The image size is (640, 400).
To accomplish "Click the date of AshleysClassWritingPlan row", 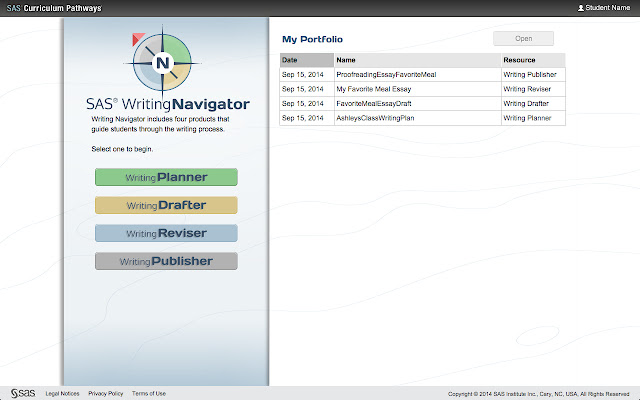I will click(302, 118).
